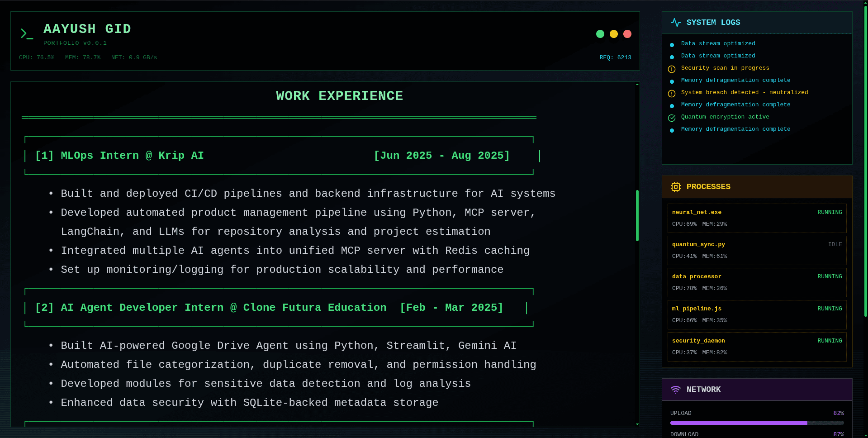This screenshot has width=868, height=438.
Task: Click the scroll down arrow in work panel
Action: coord(637,424)
